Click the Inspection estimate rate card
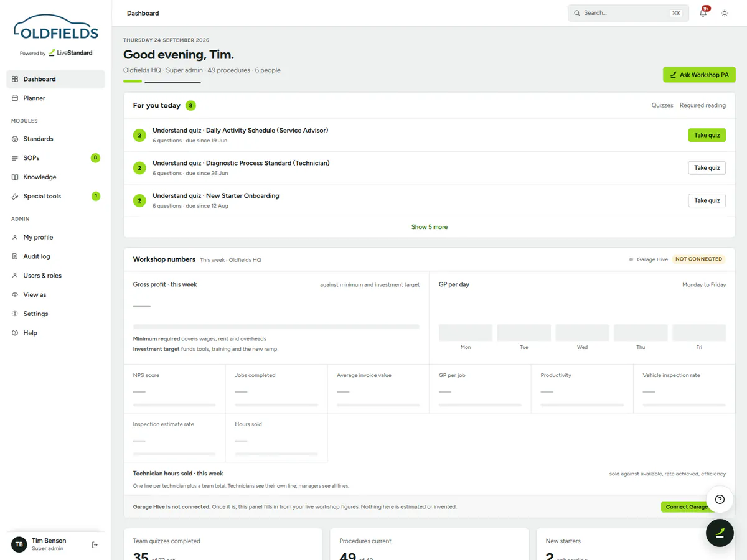747x560 pixels. [174, 438]
